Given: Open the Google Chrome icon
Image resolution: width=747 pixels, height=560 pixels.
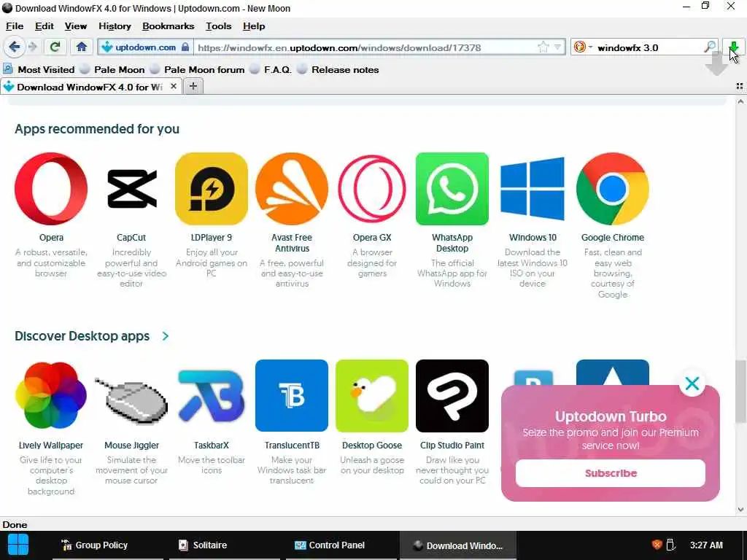Looking at the screenshot, I should [x=613, y=189].
